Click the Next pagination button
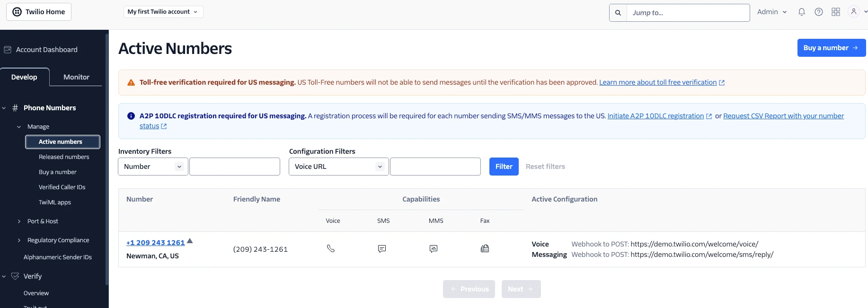 pyautogui.click(x=521, y=289)
